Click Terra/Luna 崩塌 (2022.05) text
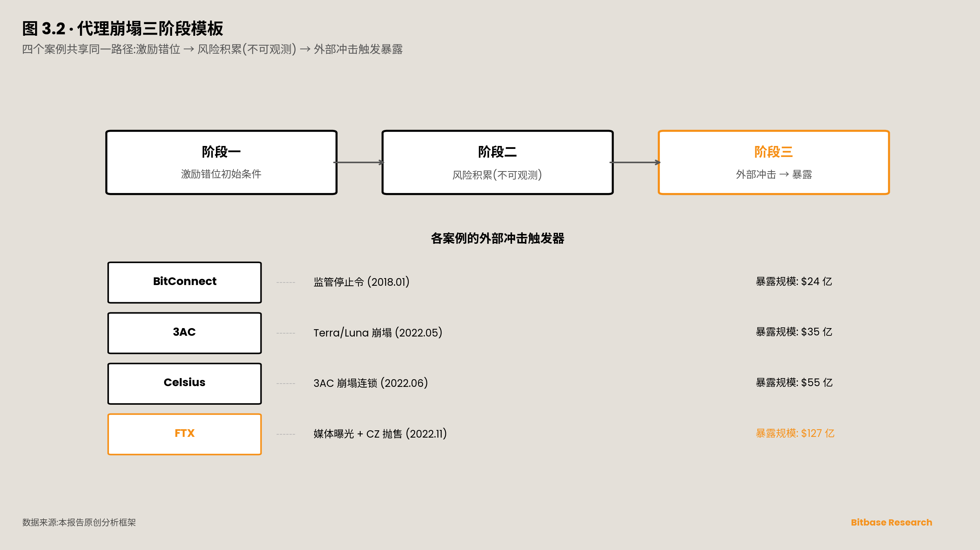This screenshot has height=550, width=980. (377, 332)
